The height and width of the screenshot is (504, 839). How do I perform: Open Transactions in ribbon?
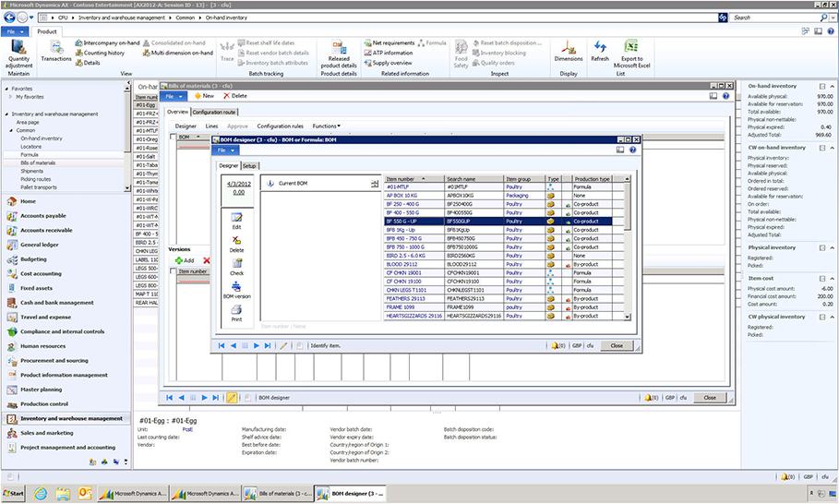[56, 52]
